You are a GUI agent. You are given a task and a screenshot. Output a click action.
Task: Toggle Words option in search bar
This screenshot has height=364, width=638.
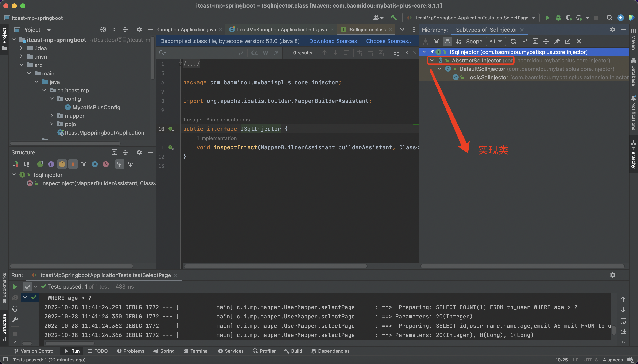pyautogui.click(x=265, y=53)
